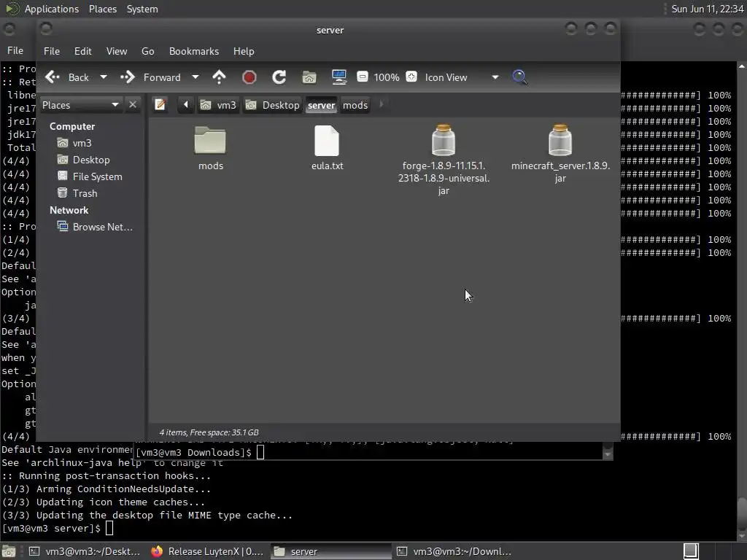Jump to Desktop in the path bar
747x560 pixels.
pyautogui.click(x=273, y=105)
